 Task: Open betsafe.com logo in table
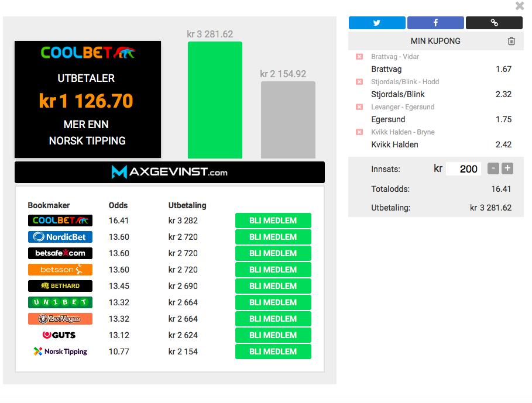[60, 253]
